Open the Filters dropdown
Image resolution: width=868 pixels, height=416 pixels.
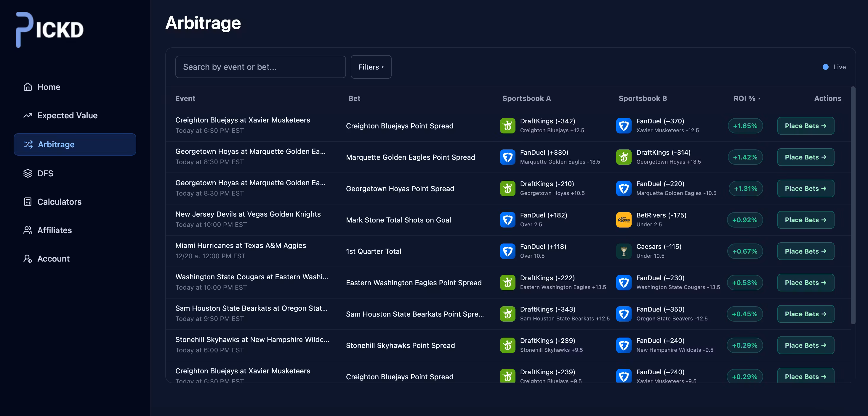click(x=371, y=67)
